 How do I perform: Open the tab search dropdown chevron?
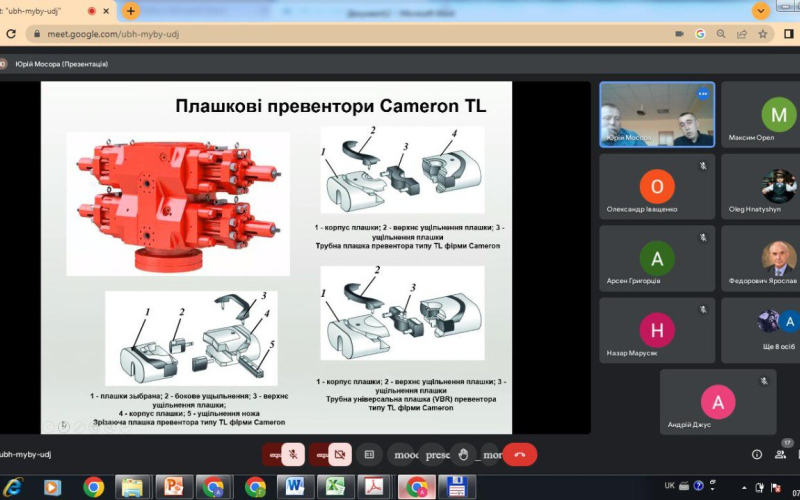[x=761, y=11]
